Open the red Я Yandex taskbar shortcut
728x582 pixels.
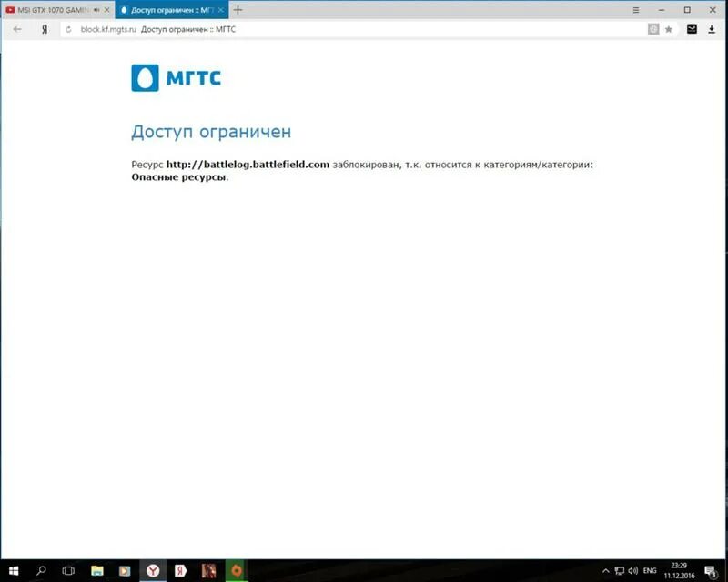(x=180, y=571)
